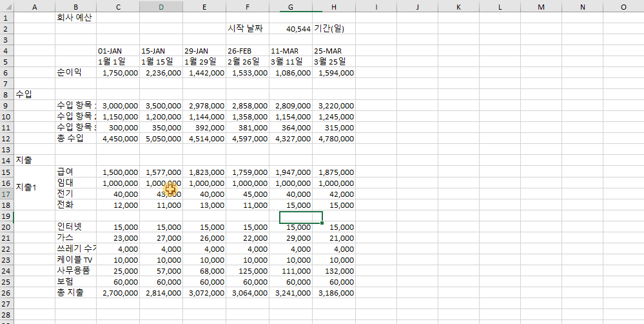Screen dimensions: 644x324
Task: Select the '1월 1일' cell
Action: pyautogui.click(x=118, y=62)
